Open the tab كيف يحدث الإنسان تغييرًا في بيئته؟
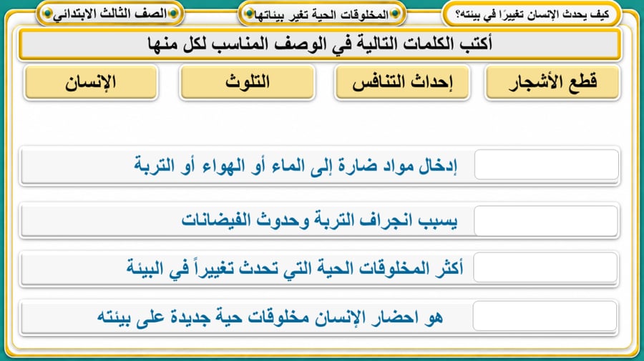Image resolution: width=644 pixels, height=361 pixels. pyautogui.click(x=532, y=15)
